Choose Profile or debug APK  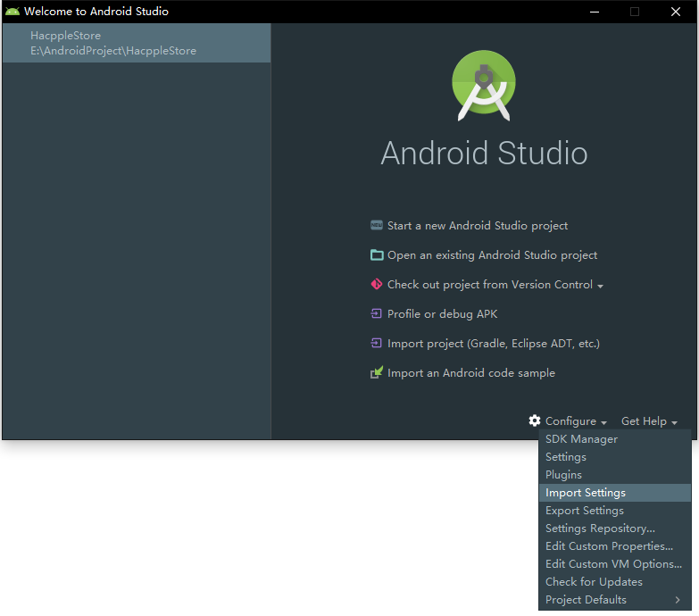(x=442, y=313)
